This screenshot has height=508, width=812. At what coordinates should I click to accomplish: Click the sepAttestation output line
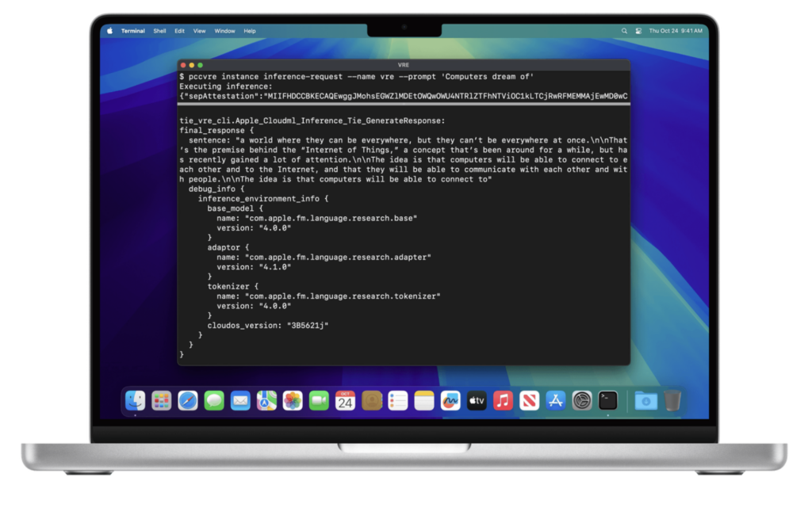404,96
